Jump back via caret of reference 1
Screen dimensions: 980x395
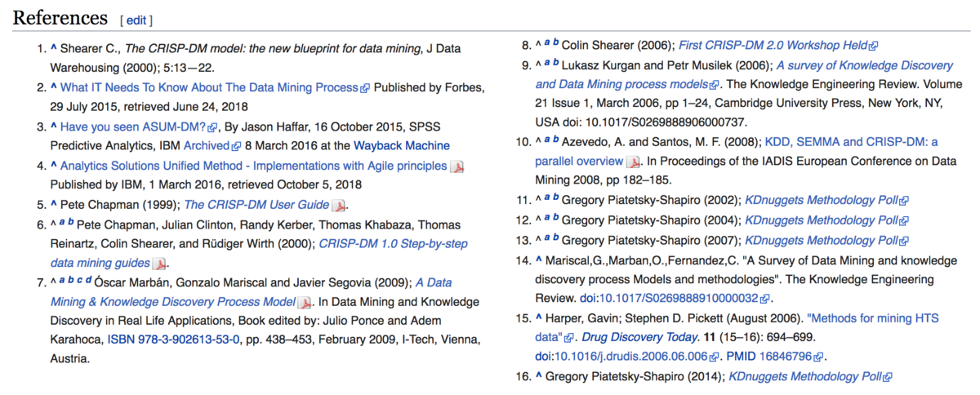[54, 48]
